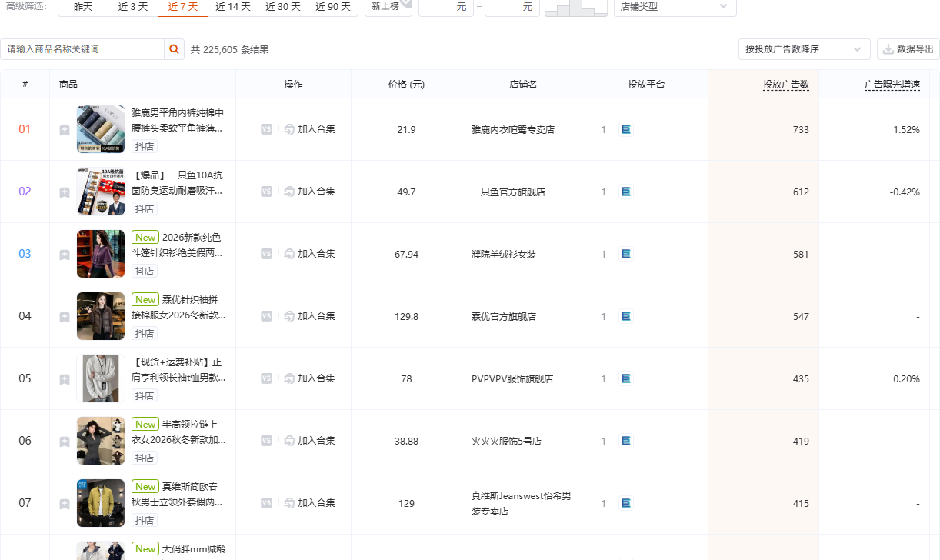The width and height of the screenshot is (940, 560).
Task: Click VS compare icon in 真维斯 row
Action: coord(266,503)
